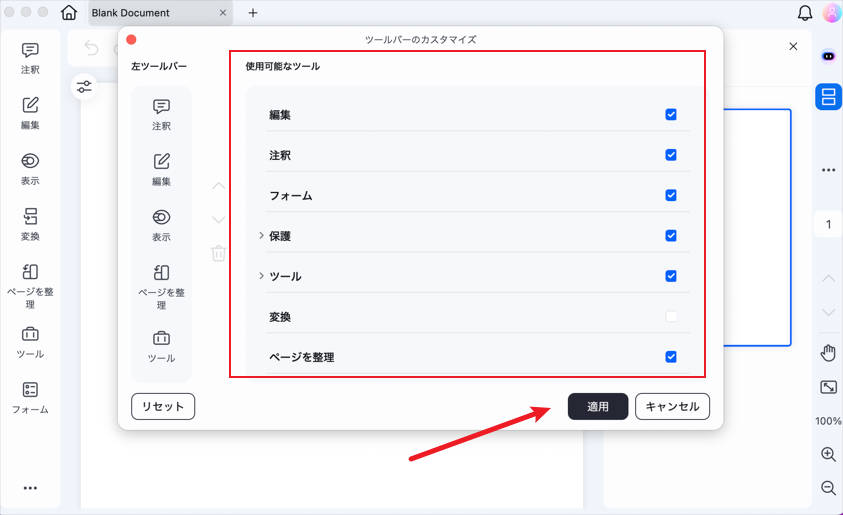Open the notifications bell icon
Image resolution: width=843 pixels, height=515 pixels.
tap(805, 13)
